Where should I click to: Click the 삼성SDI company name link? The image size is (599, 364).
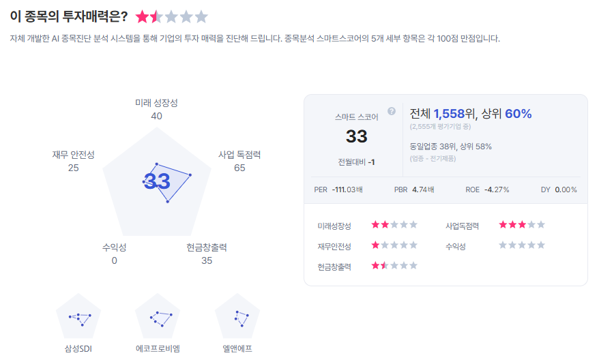click(x=78, y=348)
